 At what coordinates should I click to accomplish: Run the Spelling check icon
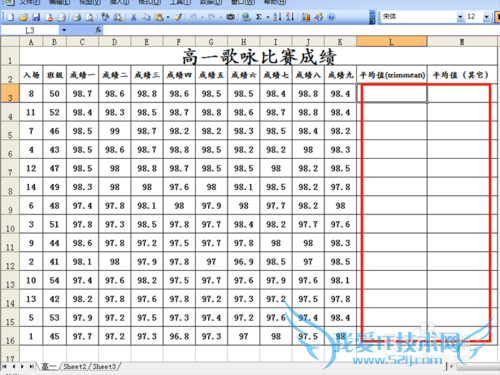click(105, 17)
